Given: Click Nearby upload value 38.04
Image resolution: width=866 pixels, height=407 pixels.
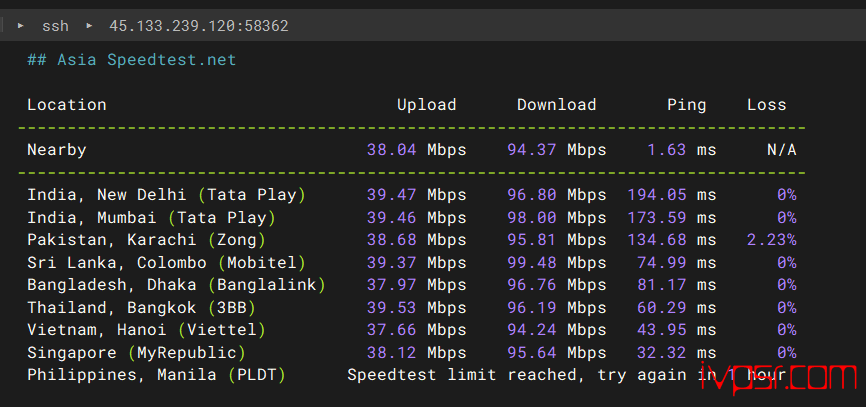Looking at the screenshot, I should click(x=392, y=150).
